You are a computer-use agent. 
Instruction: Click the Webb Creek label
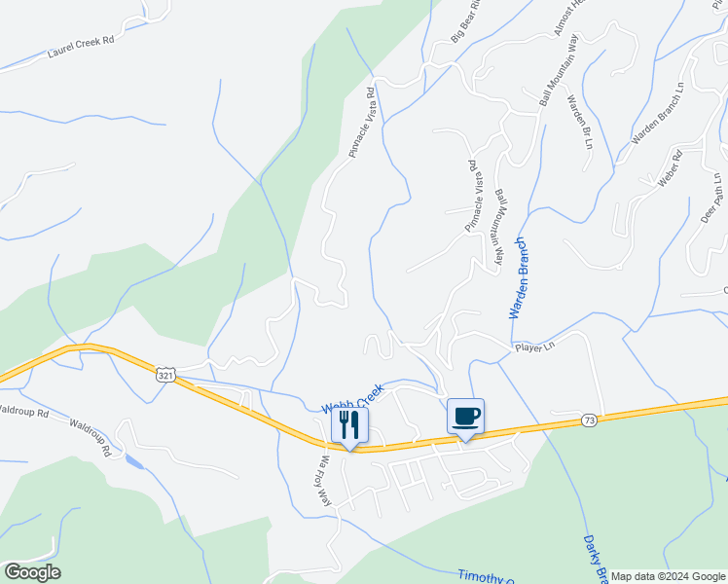[x=353, y=399]
